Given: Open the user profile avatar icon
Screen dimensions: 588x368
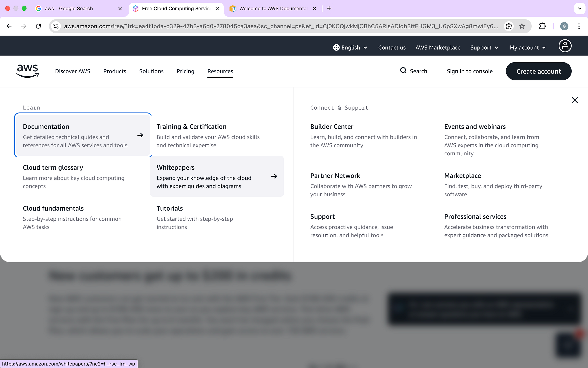Looking at the screenshot, I should coord(565,46).
